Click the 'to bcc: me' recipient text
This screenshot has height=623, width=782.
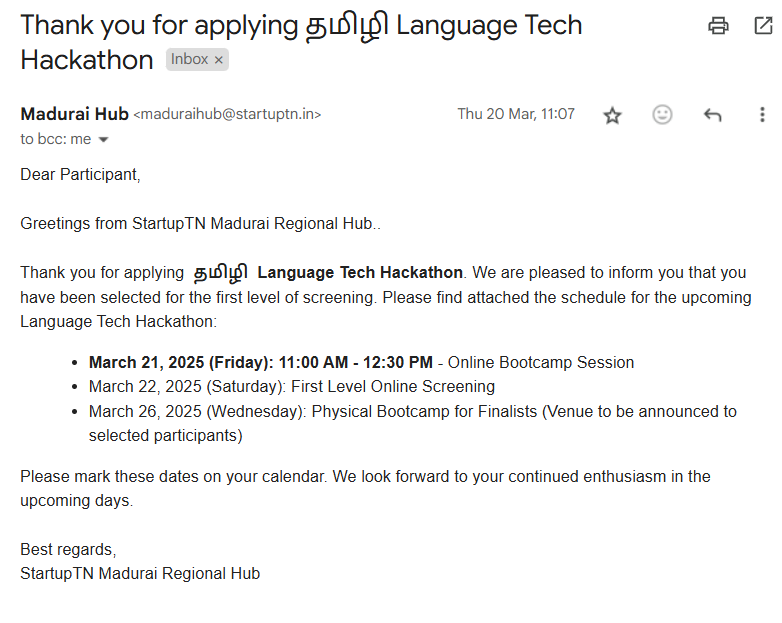[x=56, y=139]
